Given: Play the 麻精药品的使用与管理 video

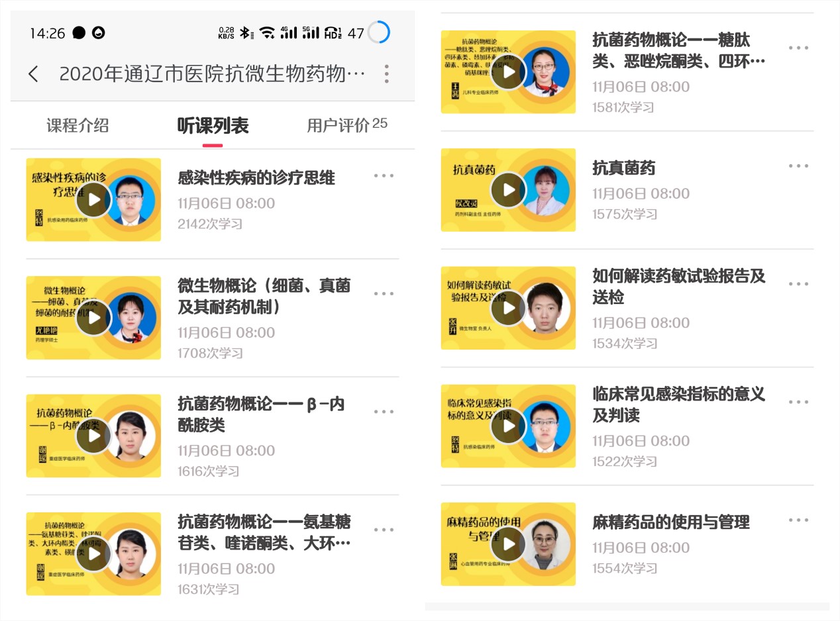Looking at the screenshot, I should (508, 544).
